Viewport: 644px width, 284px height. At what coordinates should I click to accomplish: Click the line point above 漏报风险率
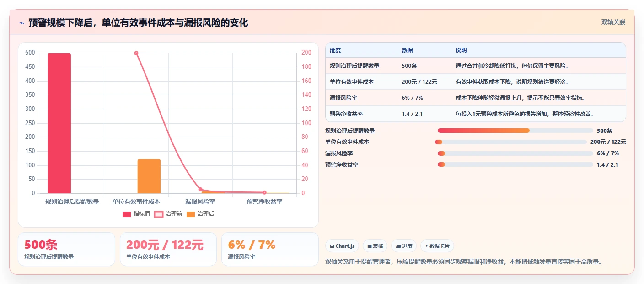[x=200, y=189]
